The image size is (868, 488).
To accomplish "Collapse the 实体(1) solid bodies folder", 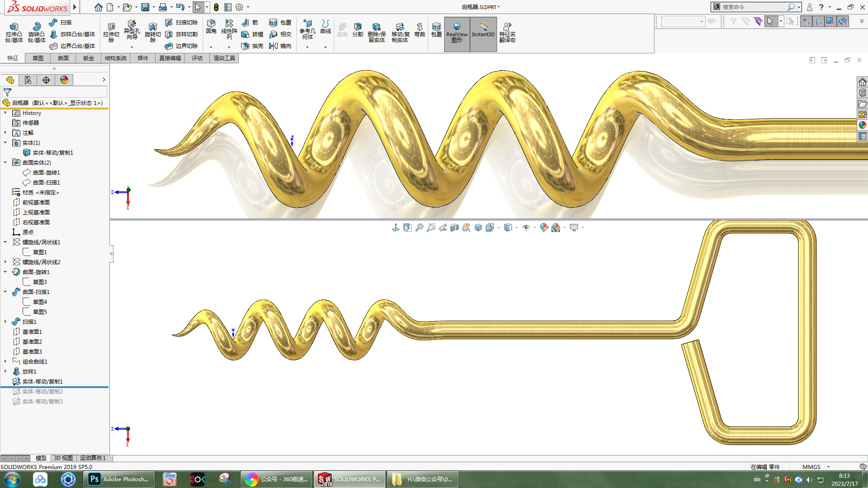I will (5, 143).
